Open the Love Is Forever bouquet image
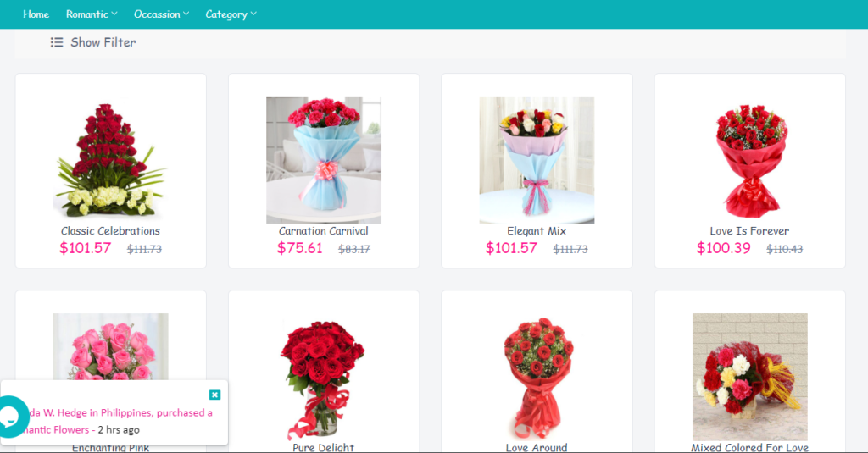Image resolution: width=868 pixels, height=453 pixels. 750,160
